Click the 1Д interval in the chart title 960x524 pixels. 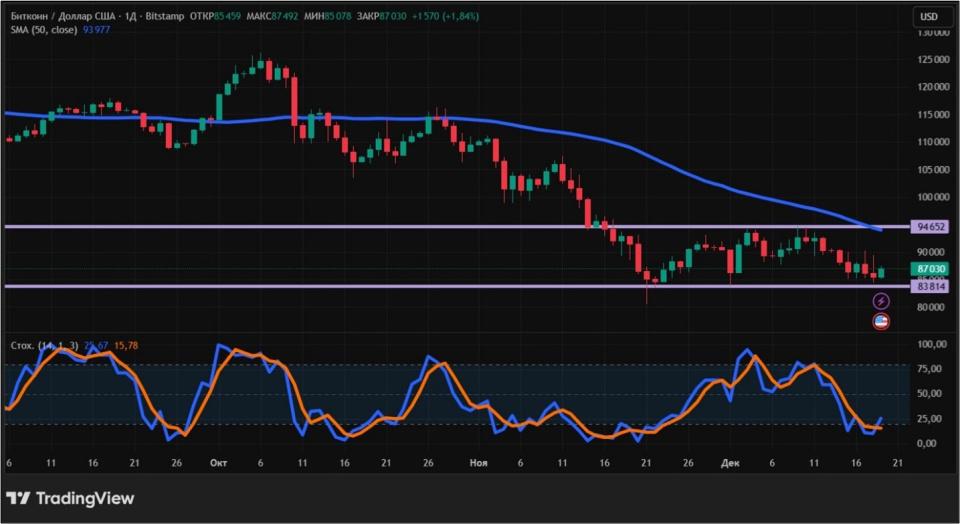[130, 16]
